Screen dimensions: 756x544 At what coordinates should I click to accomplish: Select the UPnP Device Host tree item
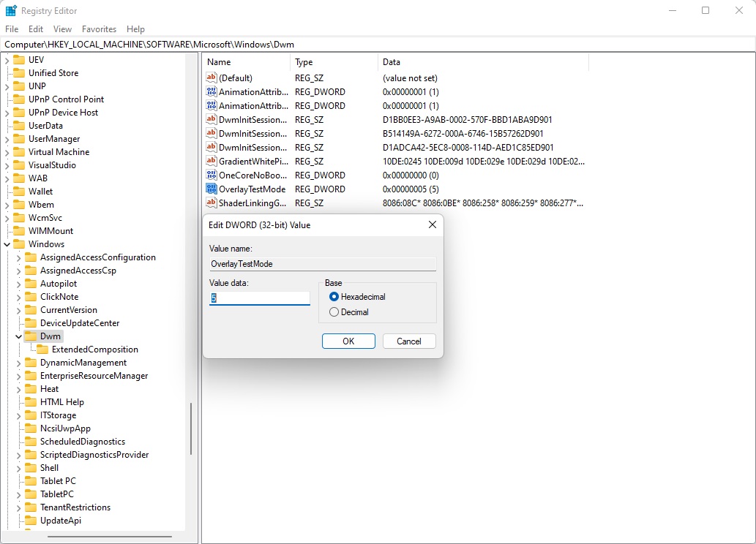63,113
